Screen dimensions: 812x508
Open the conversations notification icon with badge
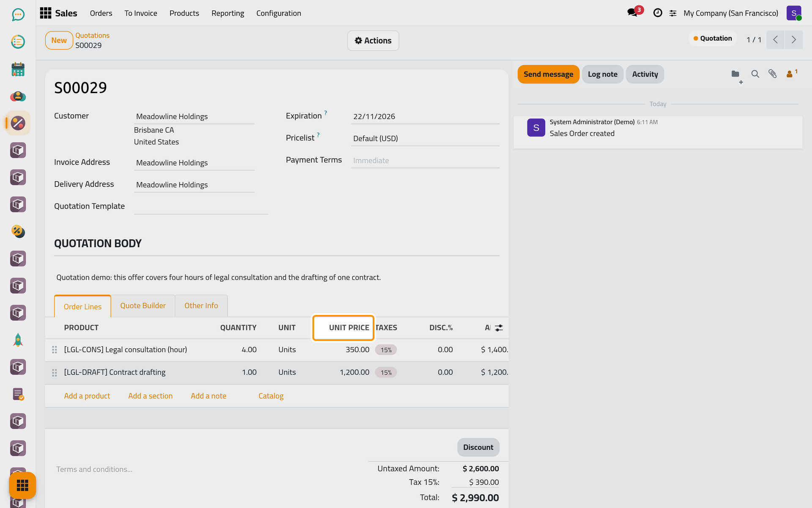click(x=634, y=12)
